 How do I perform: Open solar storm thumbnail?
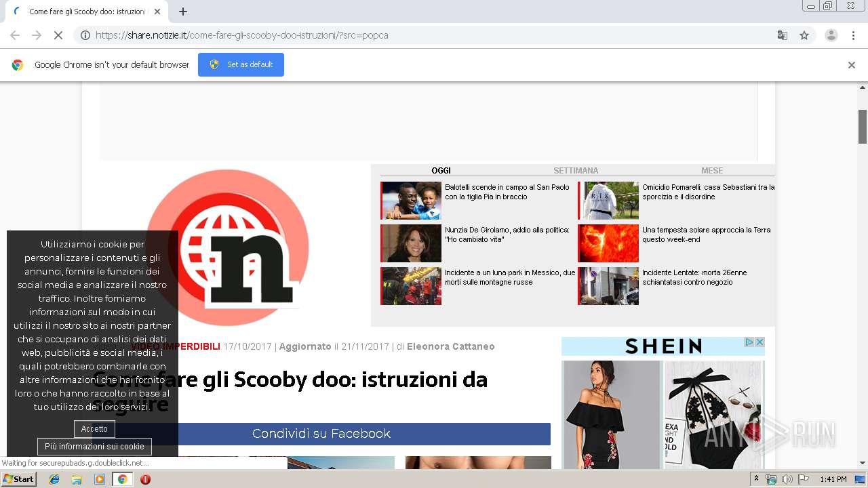(608, 243)
